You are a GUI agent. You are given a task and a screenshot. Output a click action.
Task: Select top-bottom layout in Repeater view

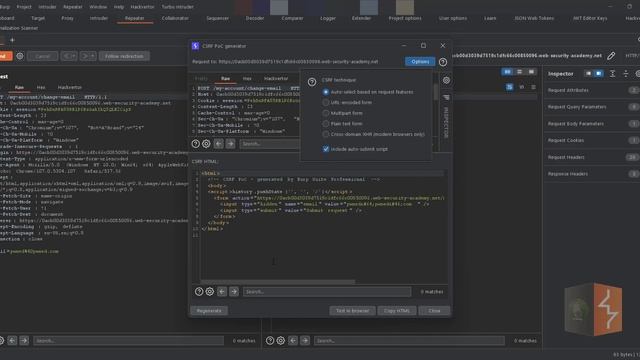[520, 72]
